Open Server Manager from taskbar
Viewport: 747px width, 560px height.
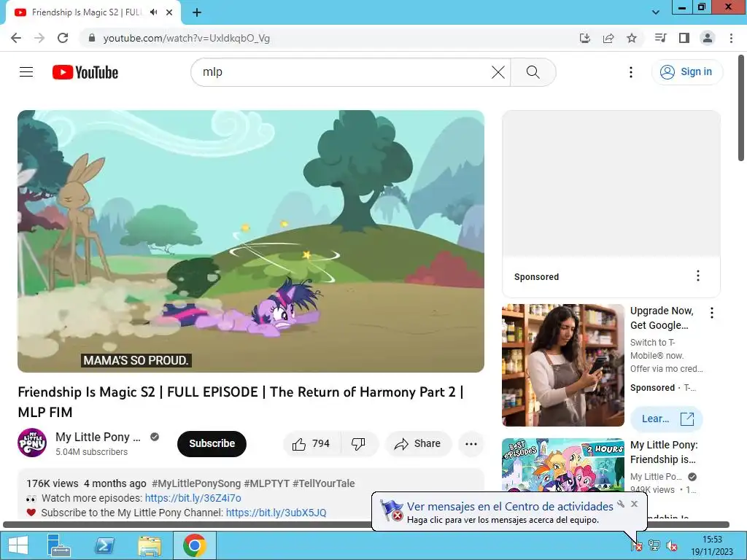click(58, 545)
